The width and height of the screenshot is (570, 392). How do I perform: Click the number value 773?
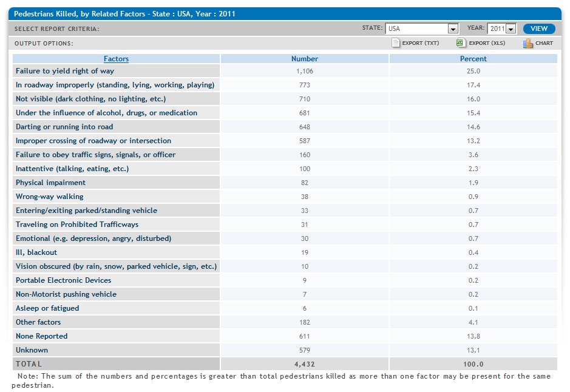coord(305,85)
